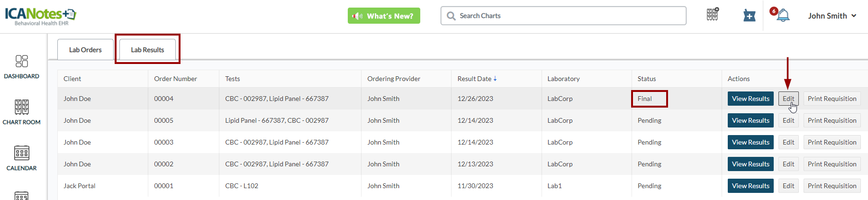Print Requisition for order 00002

[832, 164]
